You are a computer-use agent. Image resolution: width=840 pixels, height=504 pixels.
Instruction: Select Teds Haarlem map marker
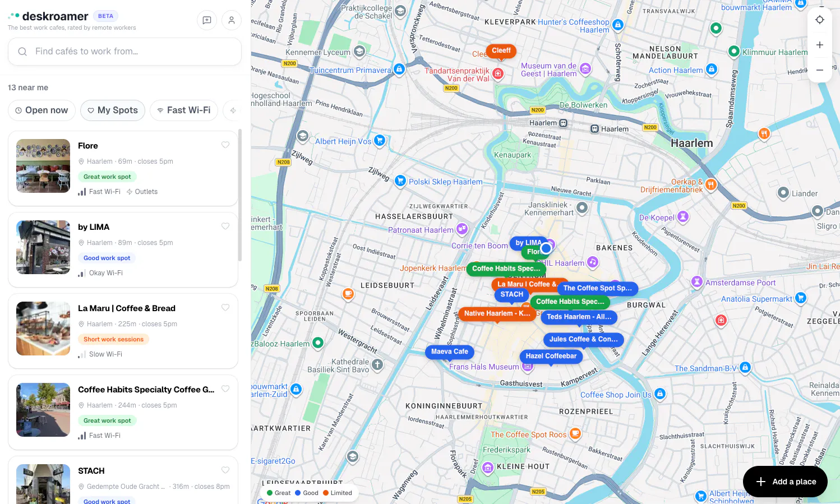click(x=579, y=317)
